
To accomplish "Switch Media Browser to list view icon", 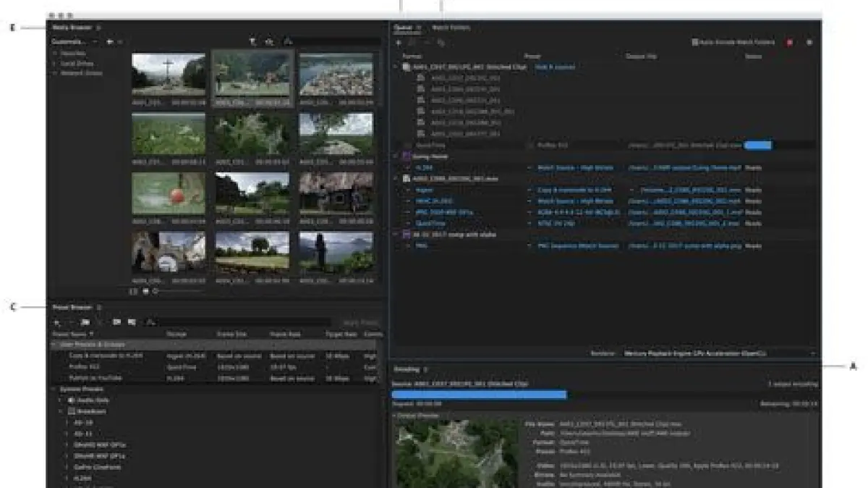I will 133,291.
